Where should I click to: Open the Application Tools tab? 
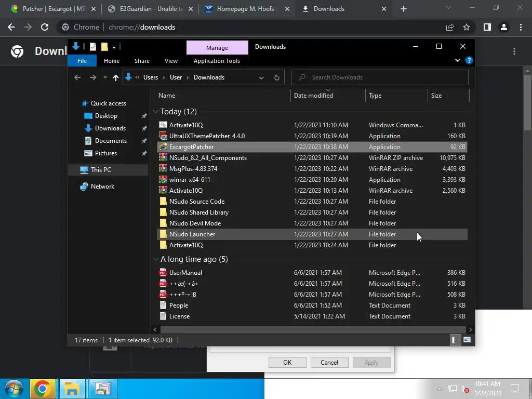217,61
